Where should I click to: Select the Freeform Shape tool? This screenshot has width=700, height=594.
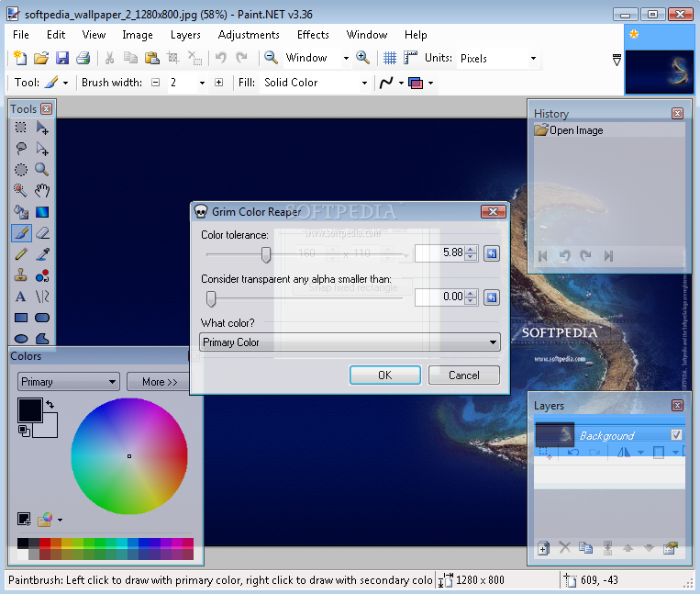[42, 339]
